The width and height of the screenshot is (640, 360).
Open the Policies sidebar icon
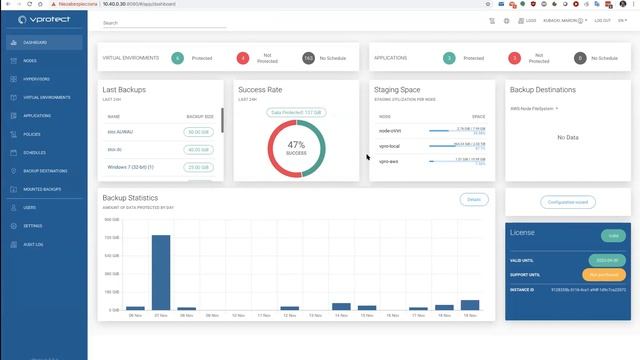(13, 134)
